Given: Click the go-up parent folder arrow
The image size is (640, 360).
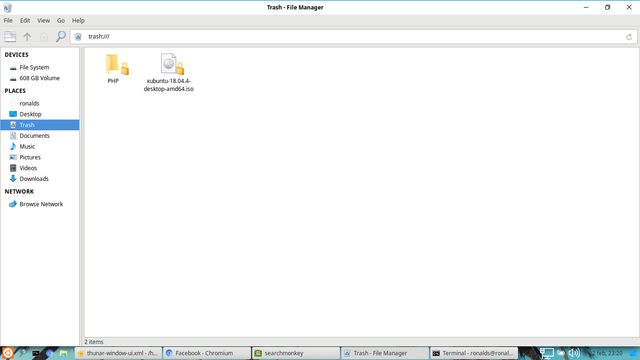Looking at the screenshot, I should tap(27, 37).
